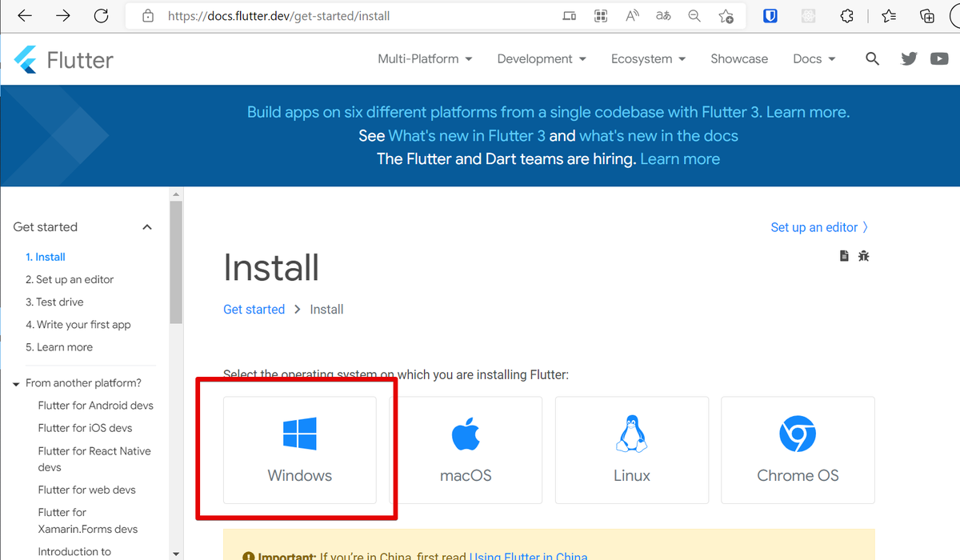Click the hiring Learn more link
The height and width of the screenshot is (560, 960).
click(x=680, y=159)
